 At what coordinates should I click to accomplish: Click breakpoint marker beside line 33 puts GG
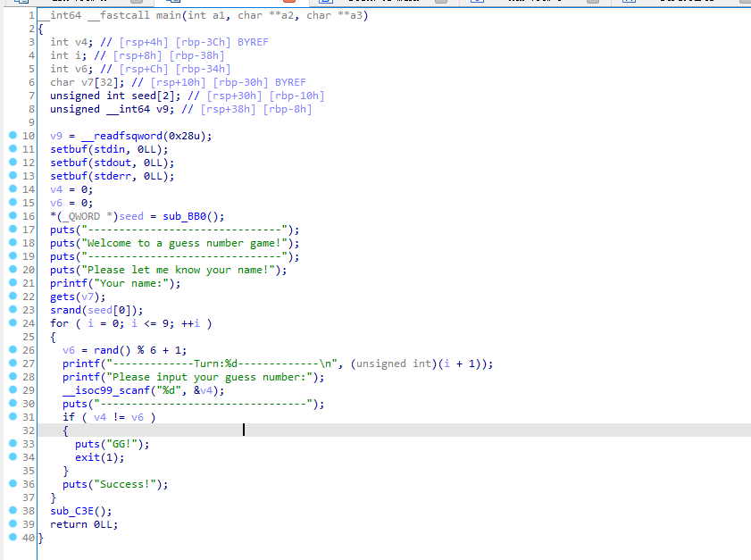(13, 444)
